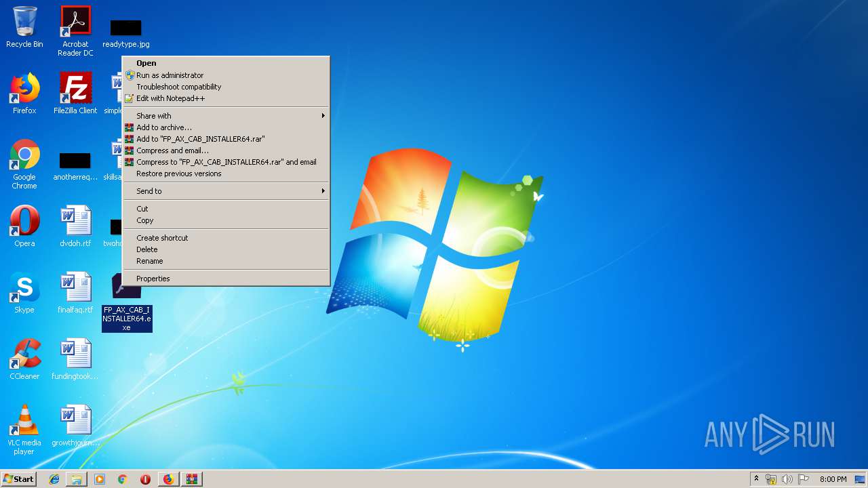Viewport: 868px width, 488px height.
Task: Click the 8:00 PM clock
Action: pyautogui.click(x=833, y=479)
